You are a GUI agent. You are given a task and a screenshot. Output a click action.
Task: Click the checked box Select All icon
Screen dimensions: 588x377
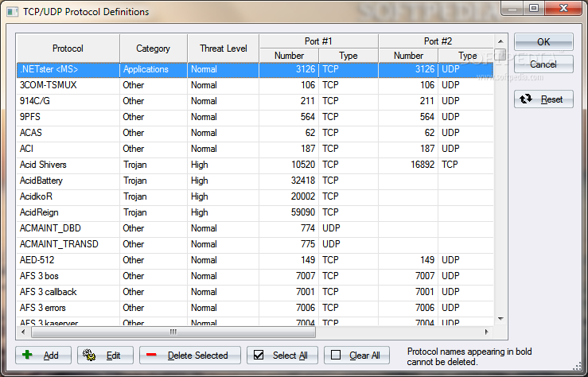(259, 355)
